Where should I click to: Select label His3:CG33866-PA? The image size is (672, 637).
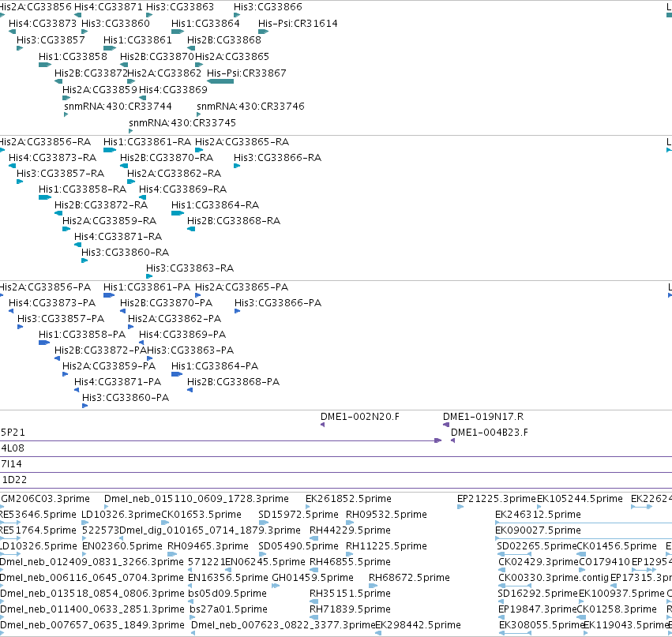[x=278, y=303]
